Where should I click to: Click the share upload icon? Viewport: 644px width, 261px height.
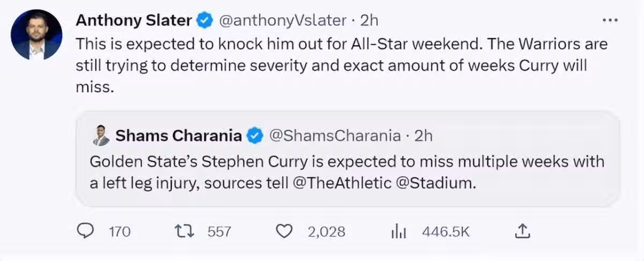point(522,231)
